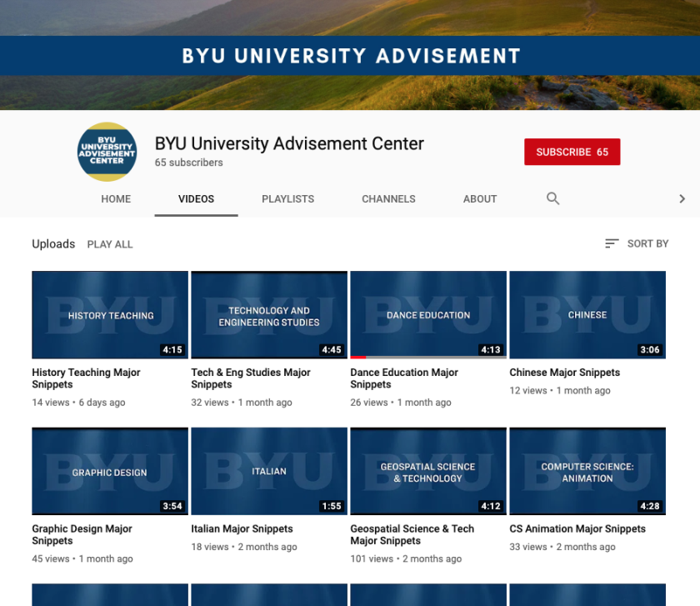Click Italian Major Snippets title
The width and height of the screenshot is (700, 606).
click(242, 528)
